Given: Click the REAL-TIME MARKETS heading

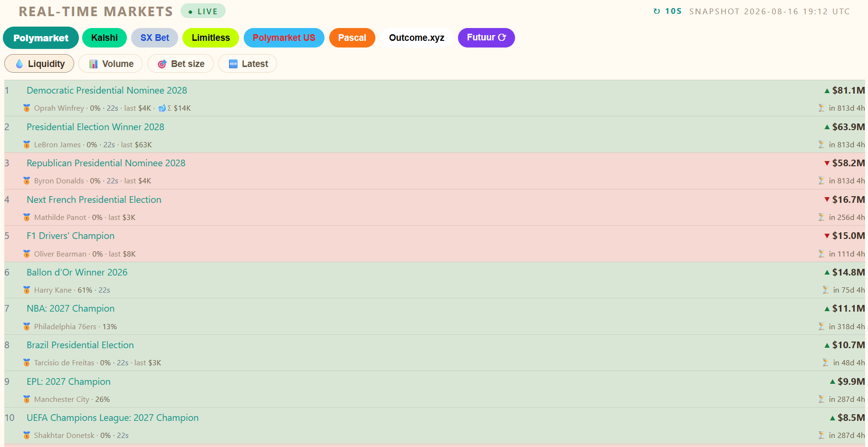Looking at the screenshot, I should pos(96,11).
